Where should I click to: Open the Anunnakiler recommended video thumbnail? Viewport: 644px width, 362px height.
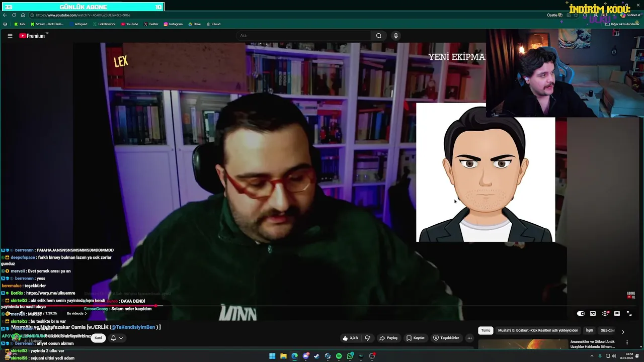tap(523, 344)
